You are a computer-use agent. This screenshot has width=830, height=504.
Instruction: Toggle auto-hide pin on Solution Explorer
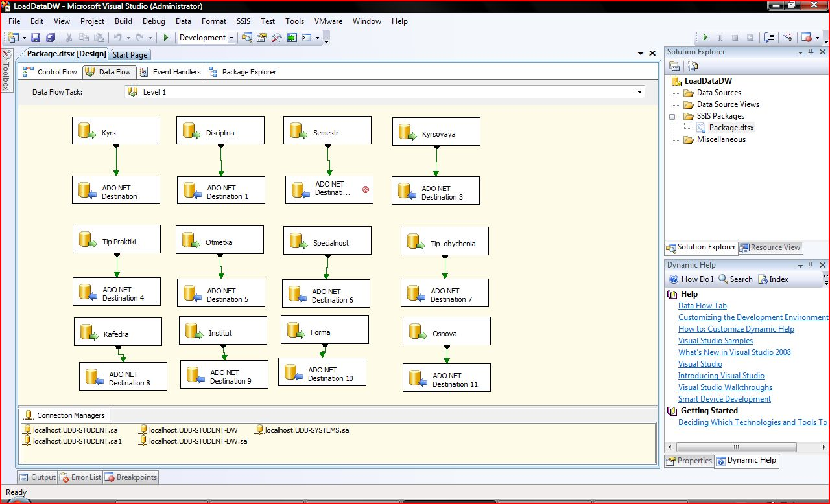pyautogui.click(x=812, y=52)
